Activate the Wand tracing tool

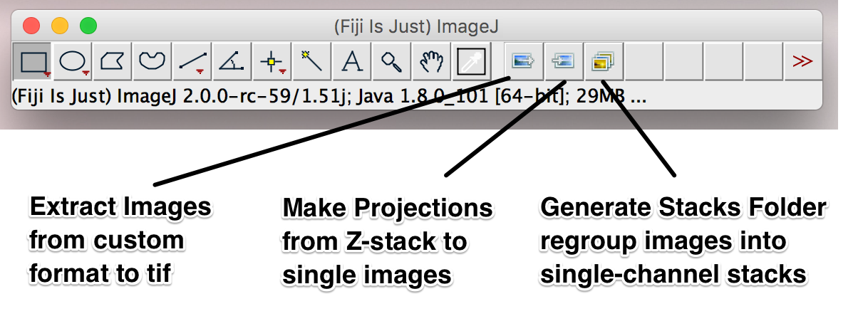click(311, 62)
